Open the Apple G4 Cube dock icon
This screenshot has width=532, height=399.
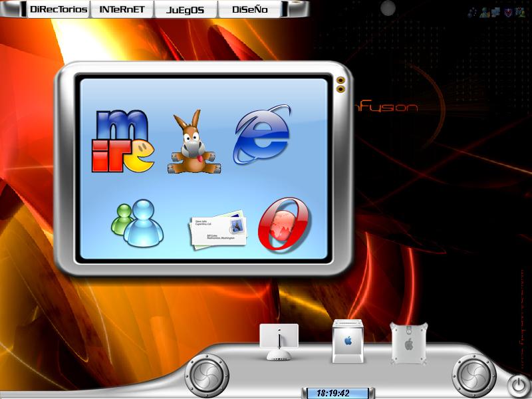348,341
